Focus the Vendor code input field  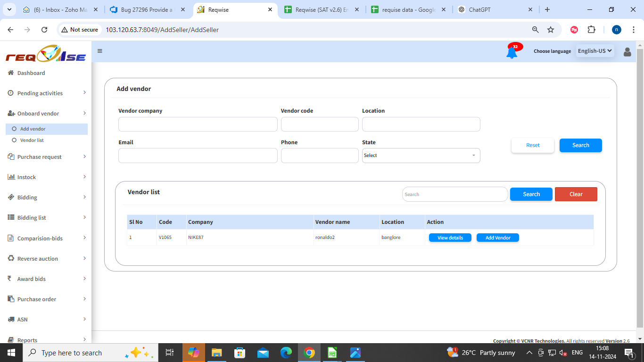click(320, 124)
